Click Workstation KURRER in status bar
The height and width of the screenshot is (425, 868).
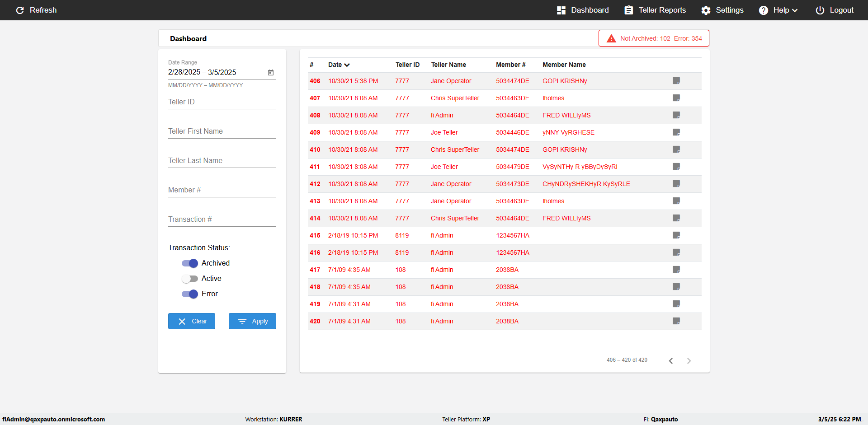pyautogui.click(x=274, y=419)
